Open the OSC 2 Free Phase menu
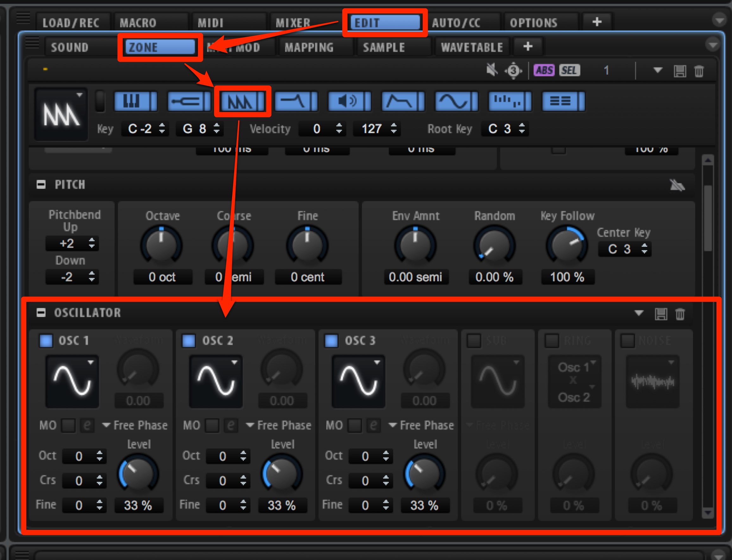This screenshot has width=732, height=560. (x=279, y=425)
